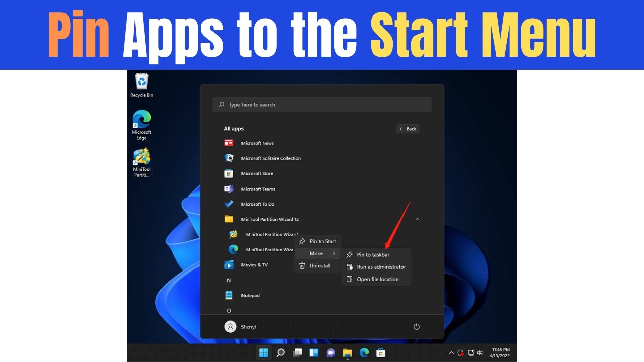Viewport: 644px width, 362px height.
Task: Open the MiniTool Partition desktop shortcut
Action: [142, 162]
